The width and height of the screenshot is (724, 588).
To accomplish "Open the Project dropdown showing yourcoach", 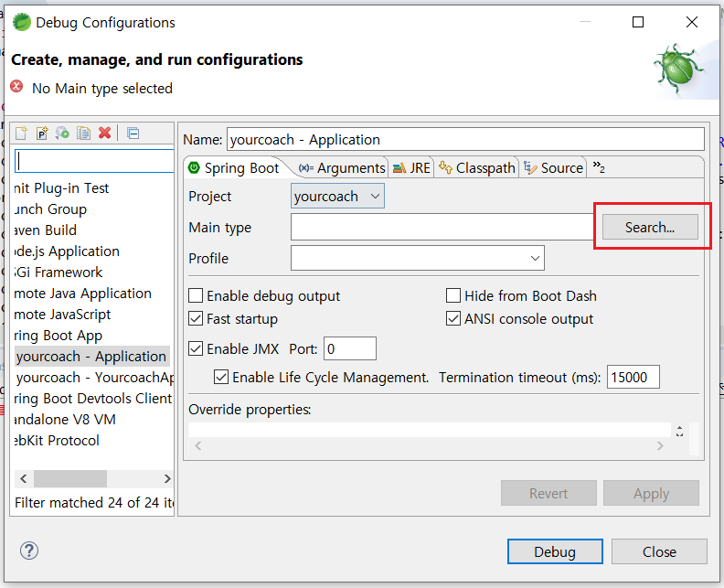I will (x=337, y=197).
